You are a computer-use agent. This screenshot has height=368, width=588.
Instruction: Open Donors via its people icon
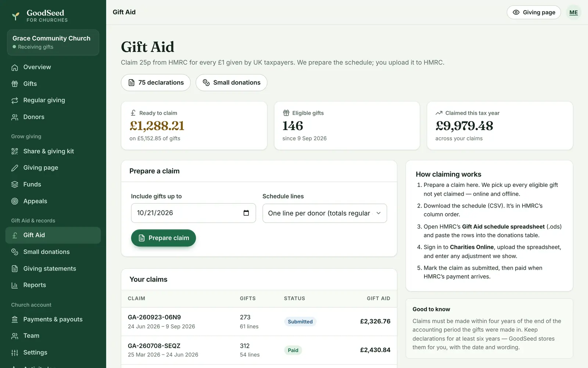[x=15, y=117]
